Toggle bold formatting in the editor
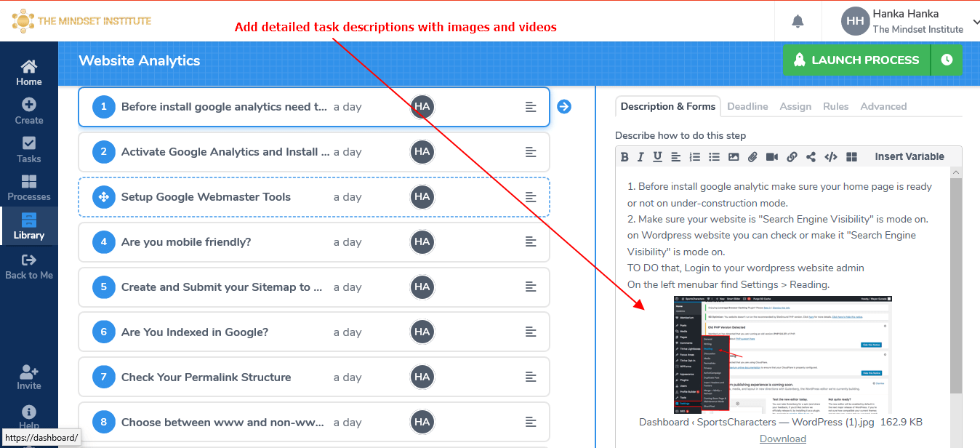The image size is (980, 448). coord(624,156)
